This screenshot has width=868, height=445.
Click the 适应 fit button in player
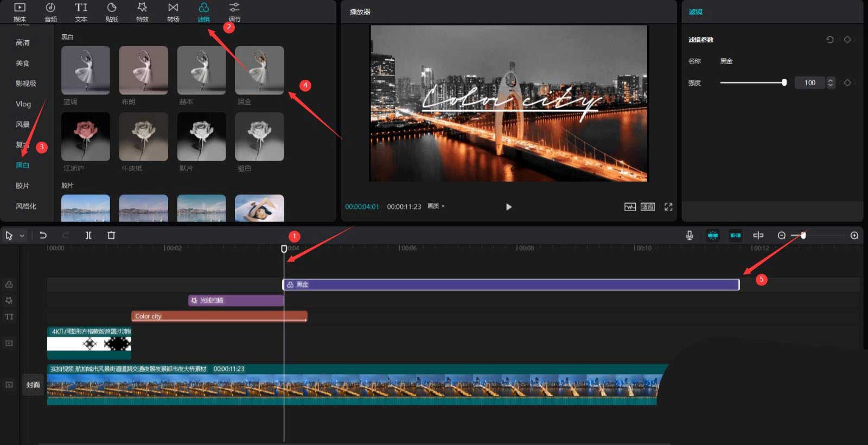click(x=647, y=207)
